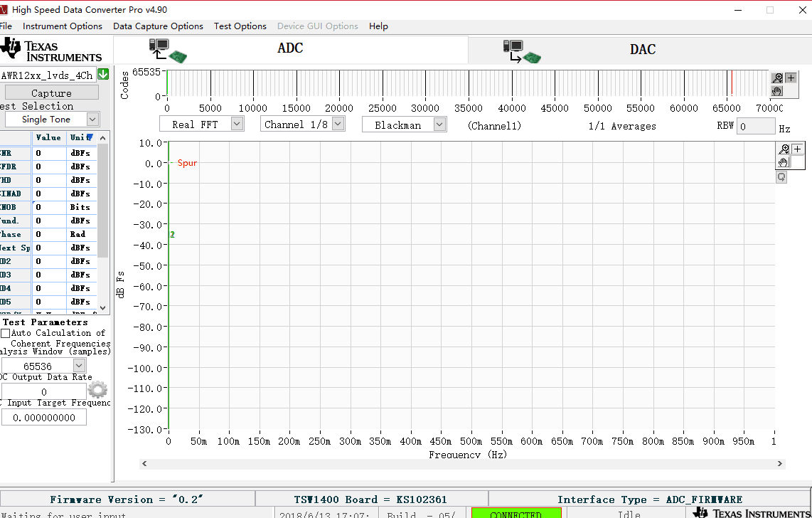
Task: Click the ADC Output Data Rate input field
Action: (x=43, y=391)
